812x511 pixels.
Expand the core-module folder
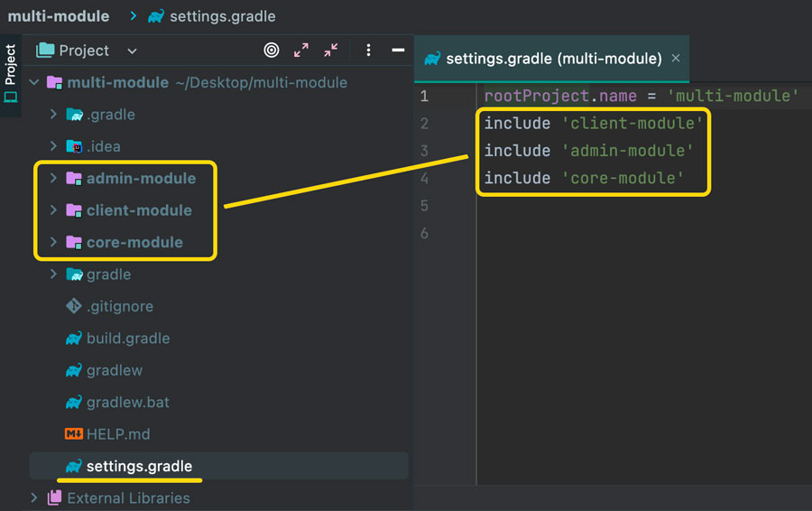53,242
